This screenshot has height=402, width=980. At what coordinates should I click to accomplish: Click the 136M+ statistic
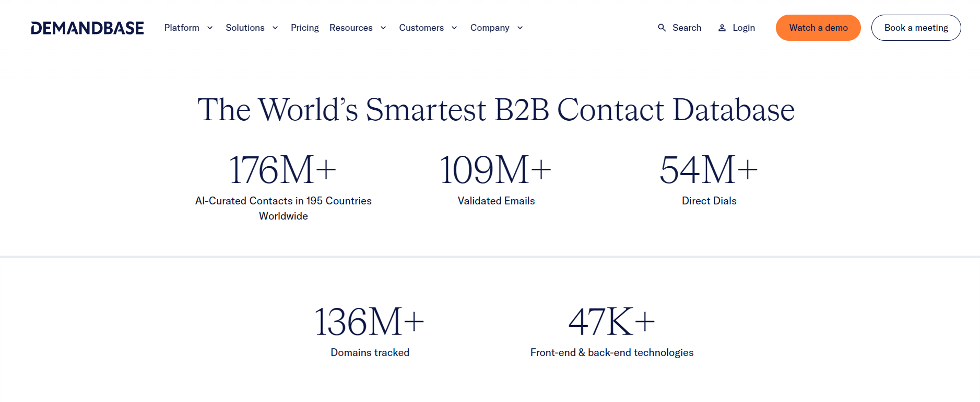tap(370, 321)
